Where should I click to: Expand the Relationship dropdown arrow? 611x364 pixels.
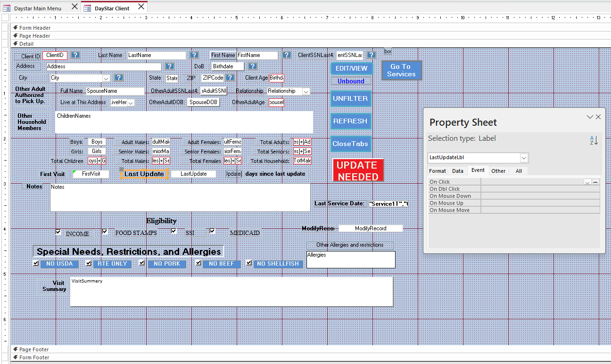click(x=306, y=91)
